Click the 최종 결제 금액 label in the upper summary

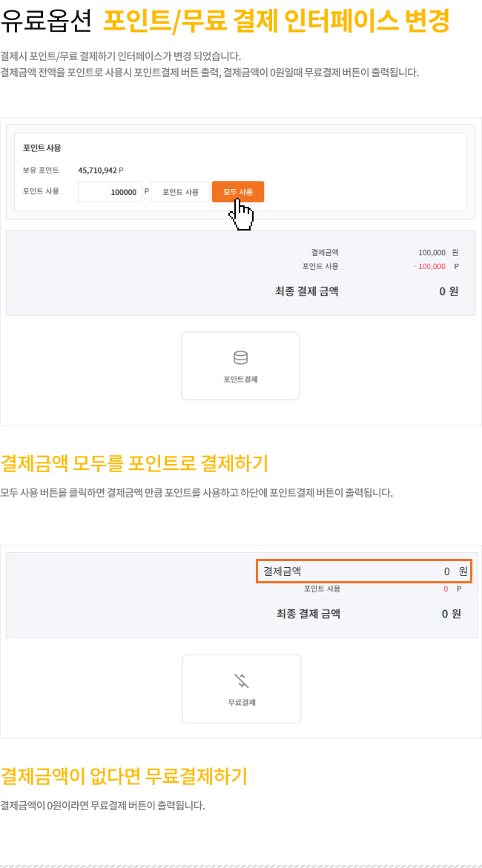coord(307,291)
